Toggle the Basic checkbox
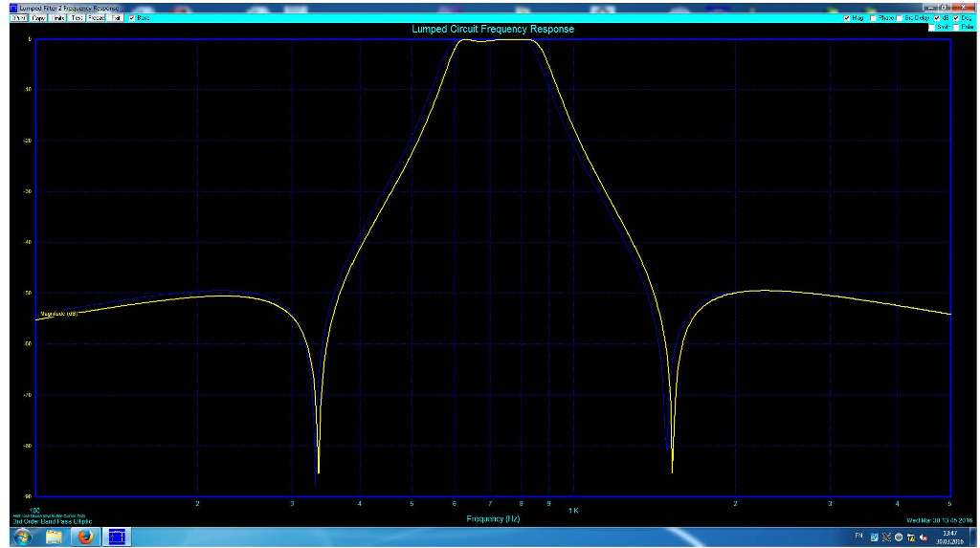Viewport: 980px width, 548px height. point(132,18)
